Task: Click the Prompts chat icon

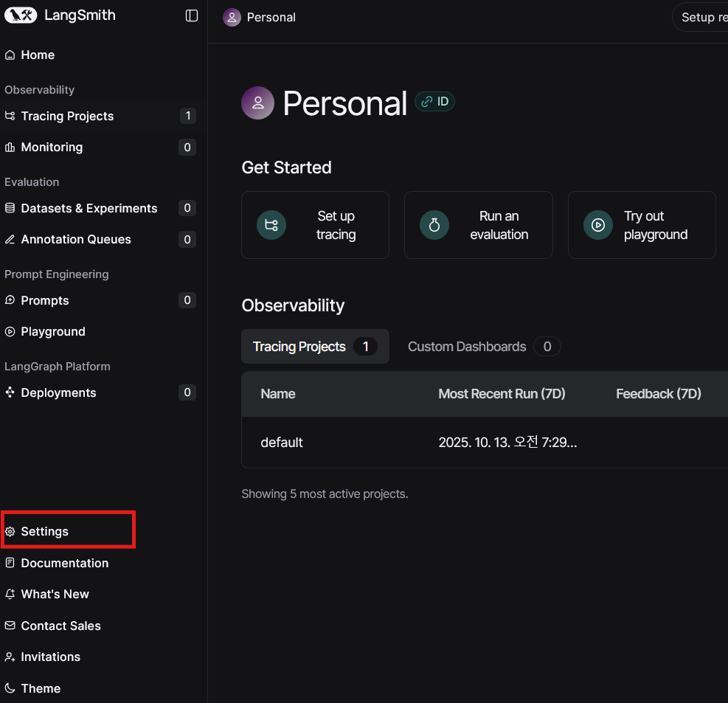Action: coord(10,300)
